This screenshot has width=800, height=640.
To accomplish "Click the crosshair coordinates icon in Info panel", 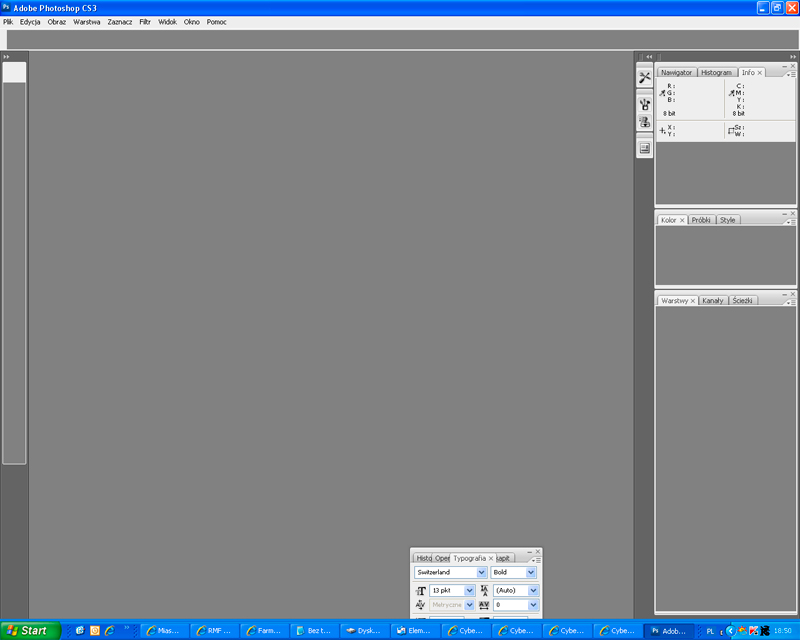I will pos(662,131).
